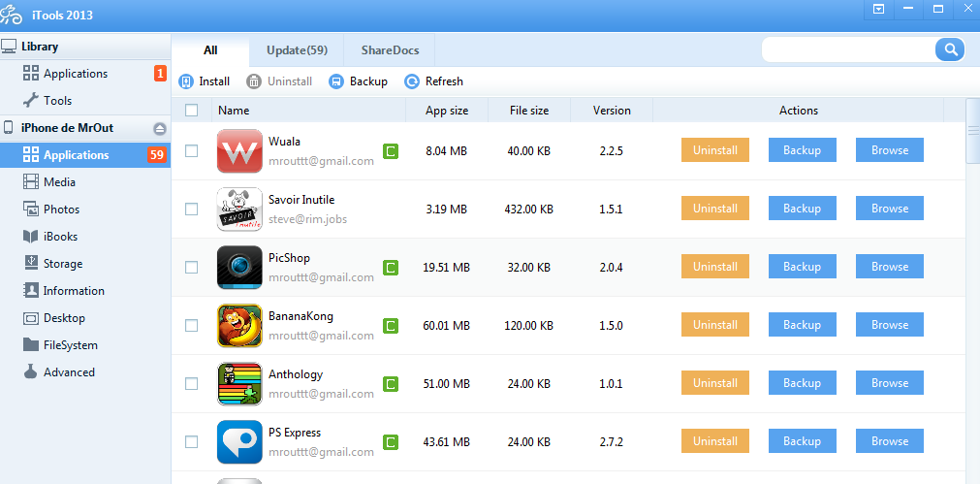Click green C badge on PS Express row

click(x=391, y=442)
